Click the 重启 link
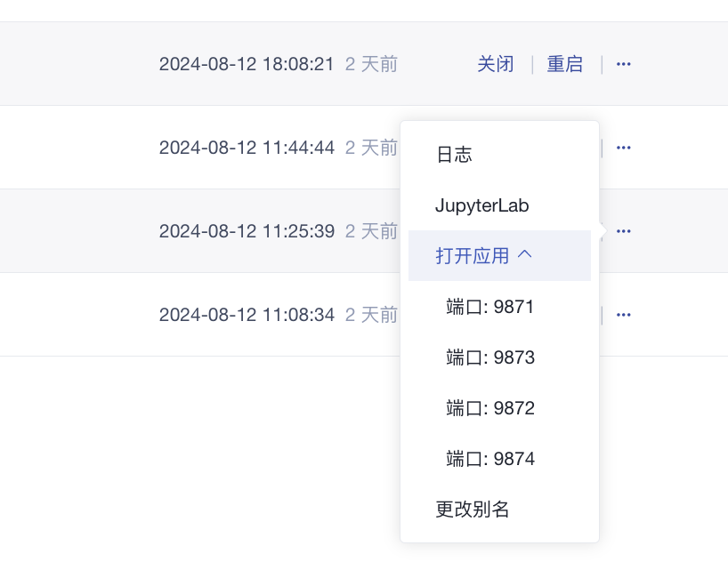728x578 pixels. pyautogui.click(x=564, y=64)
